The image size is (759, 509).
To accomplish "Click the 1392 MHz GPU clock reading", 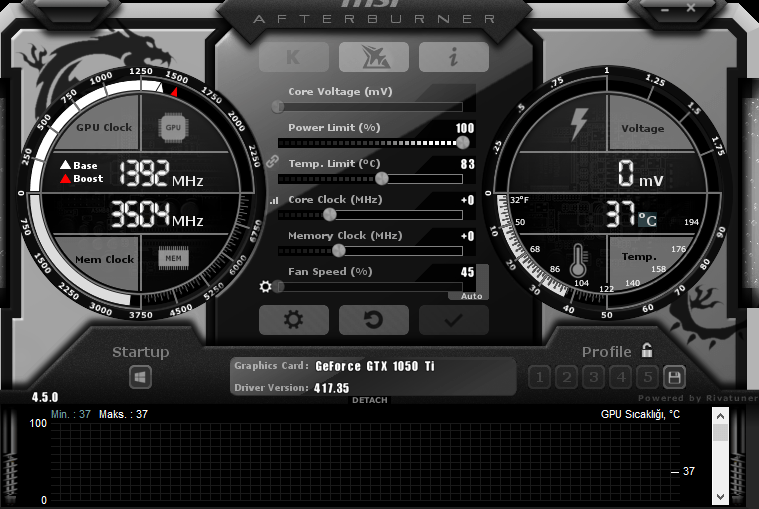I will click(x=161, y=173).
